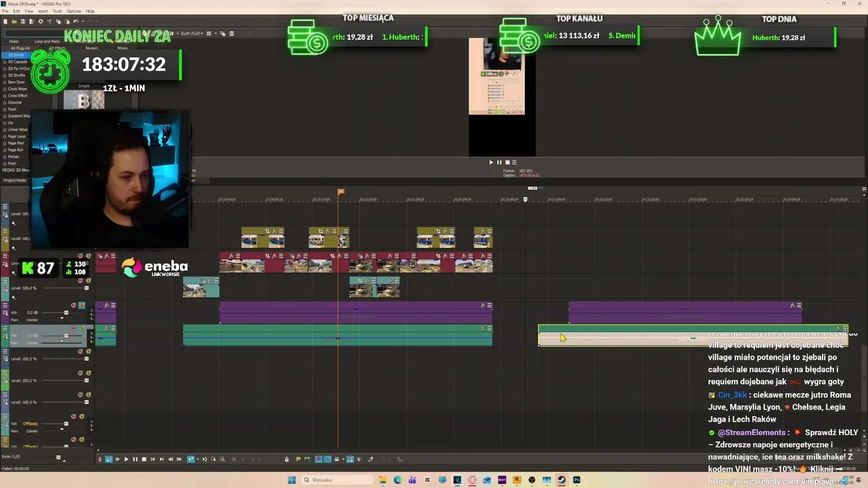Click Stop in timeline transport bar
868x488 pixels.
coord(144,459)
